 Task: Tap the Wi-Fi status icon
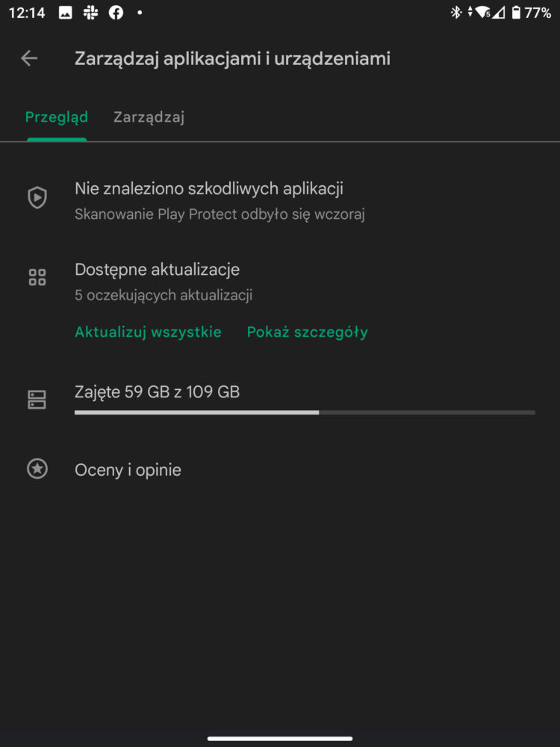pyautogui.click(x=483, y=13)
